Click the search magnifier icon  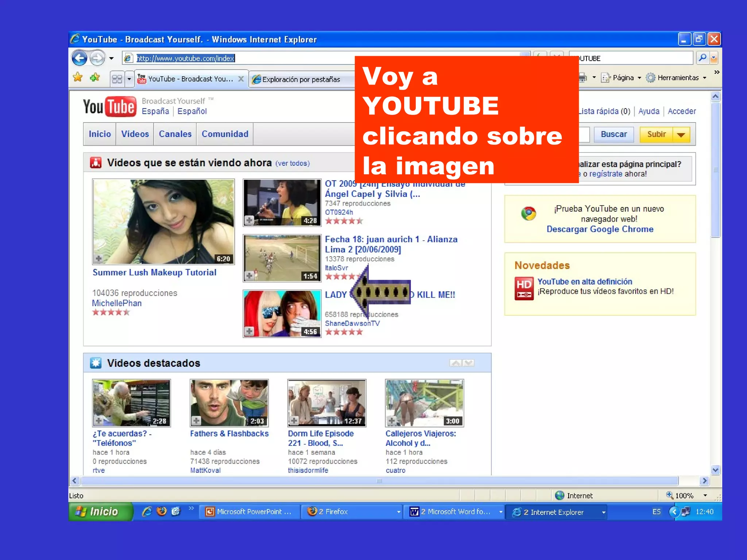click(x=702, y=58)
